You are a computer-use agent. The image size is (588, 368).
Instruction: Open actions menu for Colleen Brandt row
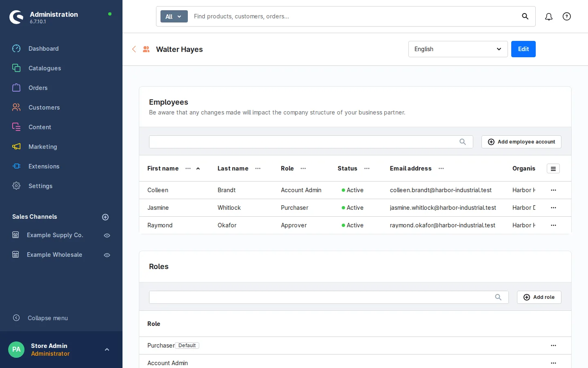553,190
